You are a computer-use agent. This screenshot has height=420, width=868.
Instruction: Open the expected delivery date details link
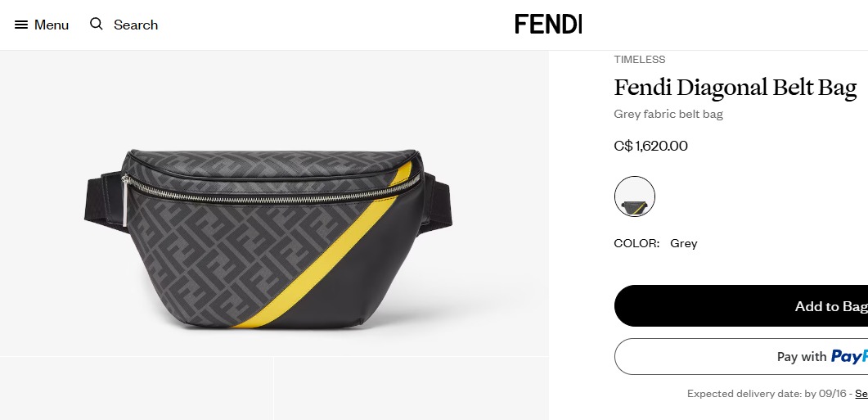click(x=861, y=394)
